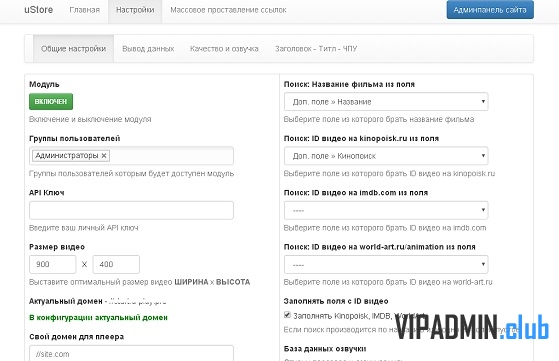Open the Название фильма field dropdown
Screen dimensions: 559x361
click(x=386, y=102)
